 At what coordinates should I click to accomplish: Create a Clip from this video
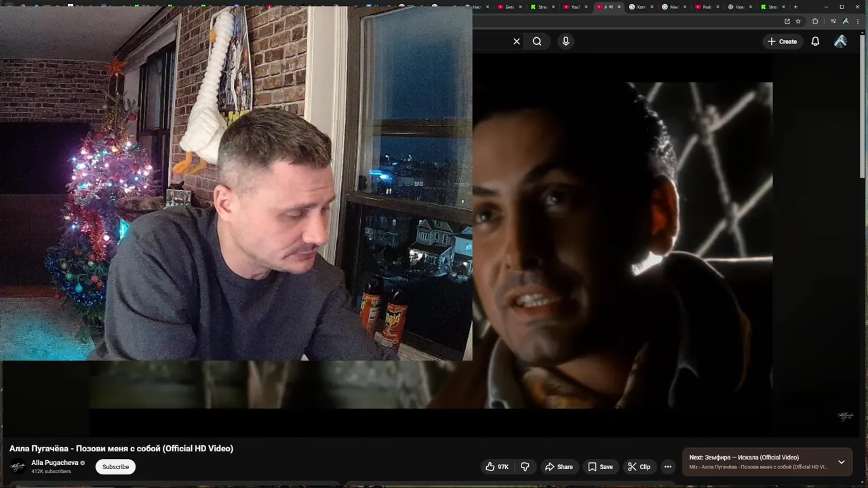point(639,466)
